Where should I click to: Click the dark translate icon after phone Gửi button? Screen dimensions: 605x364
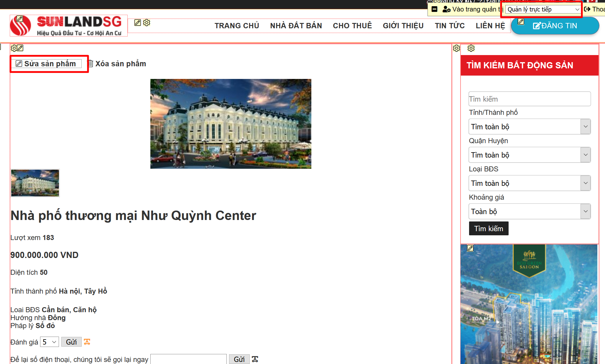[x=255, y=359]
